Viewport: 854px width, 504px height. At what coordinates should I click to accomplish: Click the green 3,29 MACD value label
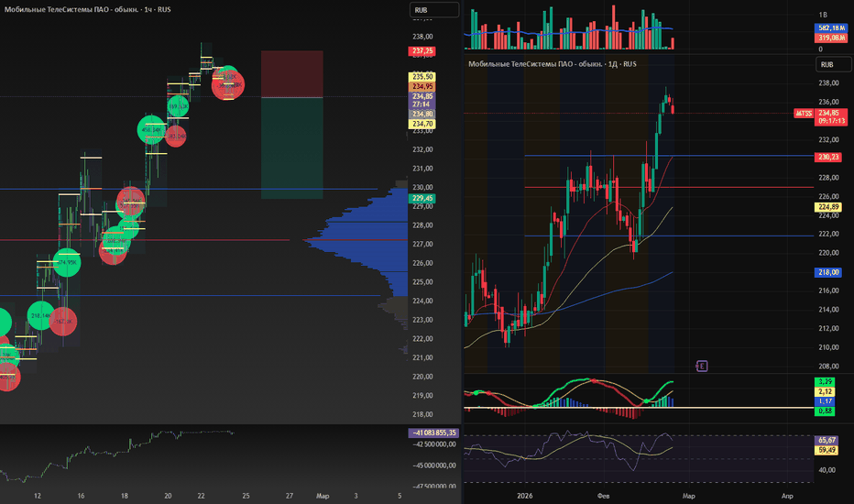coord(825,381)
